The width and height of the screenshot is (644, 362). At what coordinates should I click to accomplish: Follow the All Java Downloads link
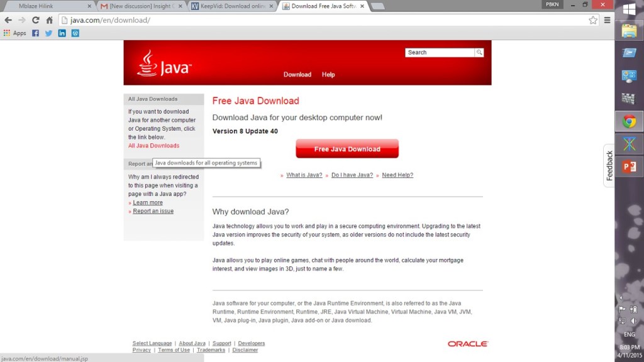point(153,146)
